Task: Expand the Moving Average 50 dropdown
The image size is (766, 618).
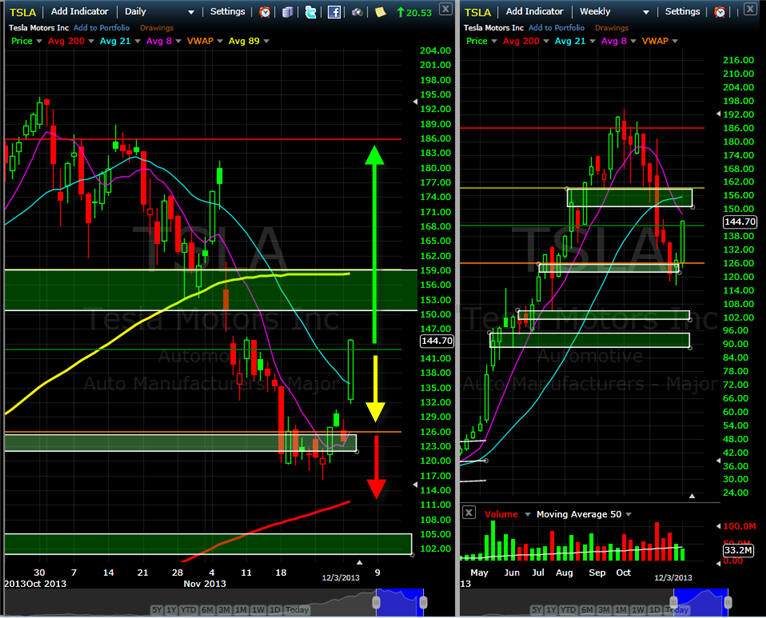Action: (x=628, y=514)
